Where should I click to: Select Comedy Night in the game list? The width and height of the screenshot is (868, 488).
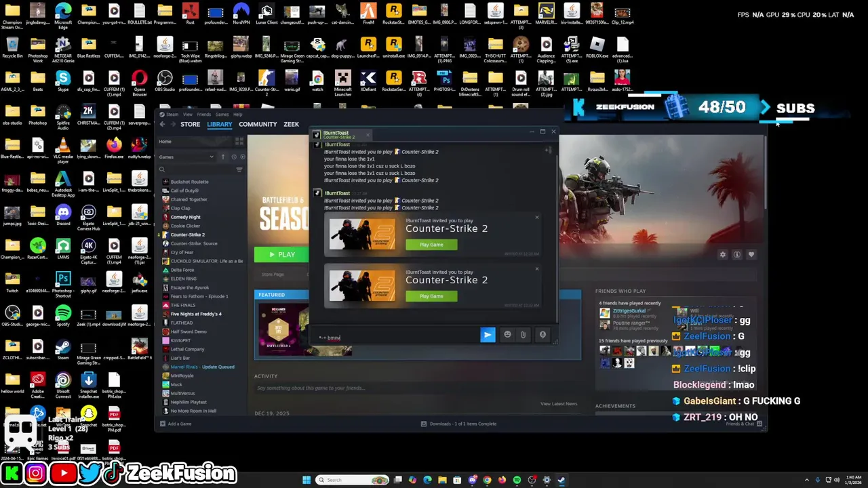[185, 217]
